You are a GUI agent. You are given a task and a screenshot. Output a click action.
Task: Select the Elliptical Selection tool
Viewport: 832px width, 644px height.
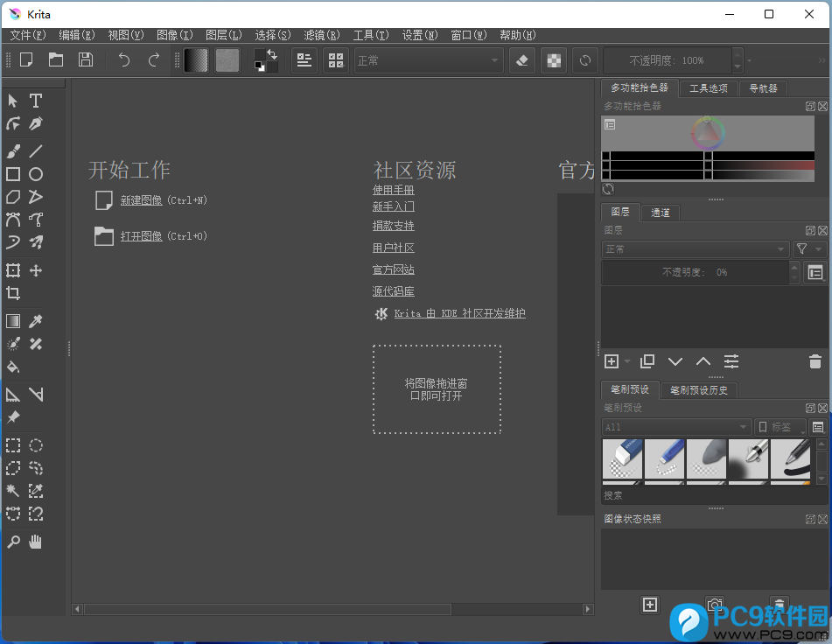click(36, 445)
